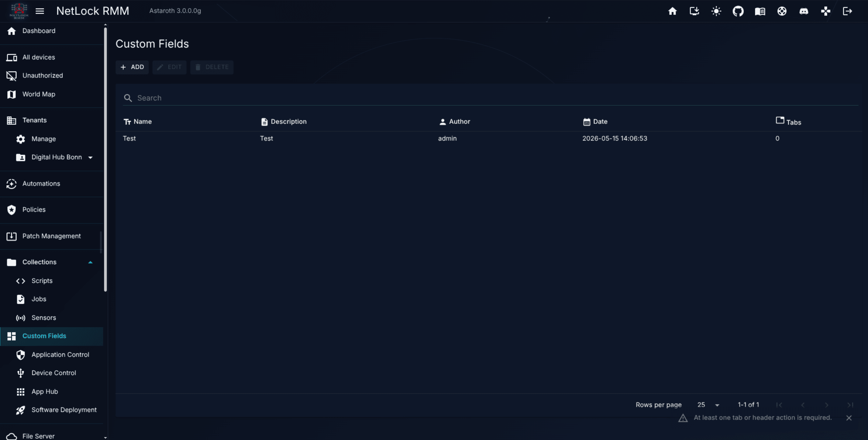868x440 pixels.
Task: Go to previous page pagination icon
Action: pyautogui.click(x=803, y=405)
